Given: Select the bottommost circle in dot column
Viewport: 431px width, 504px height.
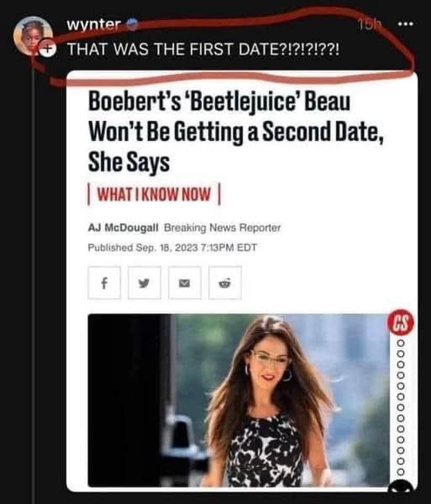Looking at the screenshot, I should (401, 472).
